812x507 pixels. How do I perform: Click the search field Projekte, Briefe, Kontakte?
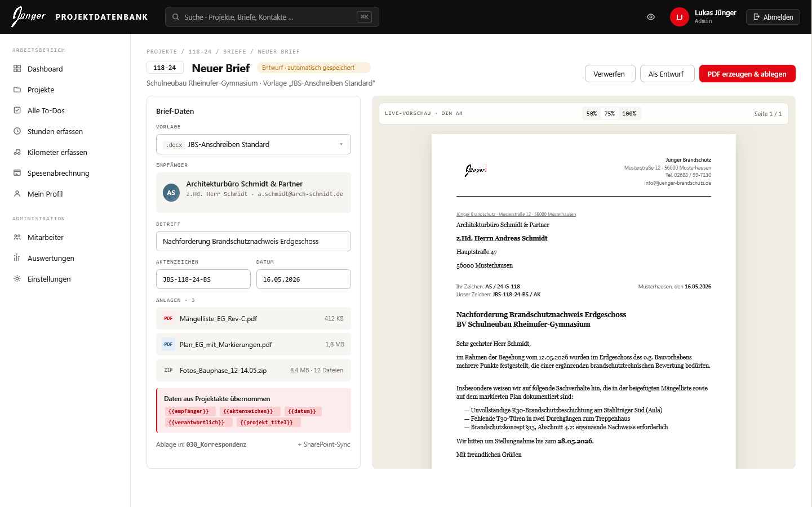coord(272,17)
